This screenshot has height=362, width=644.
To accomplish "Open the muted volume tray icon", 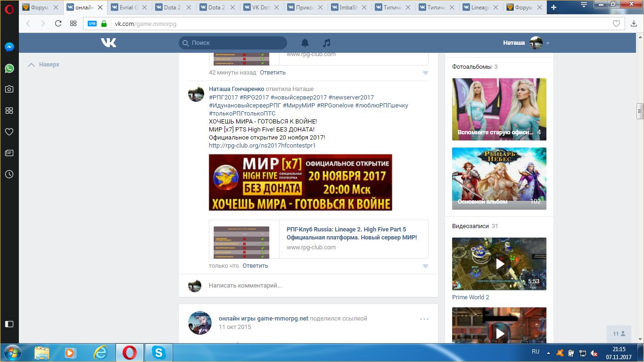I will (594, 353).
